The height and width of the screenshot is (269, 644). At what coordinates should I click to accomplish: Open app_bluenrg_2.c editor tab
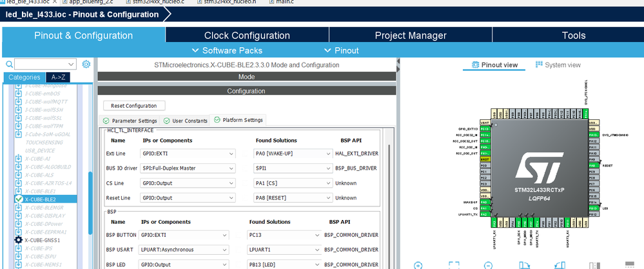[x=86, y=2]
